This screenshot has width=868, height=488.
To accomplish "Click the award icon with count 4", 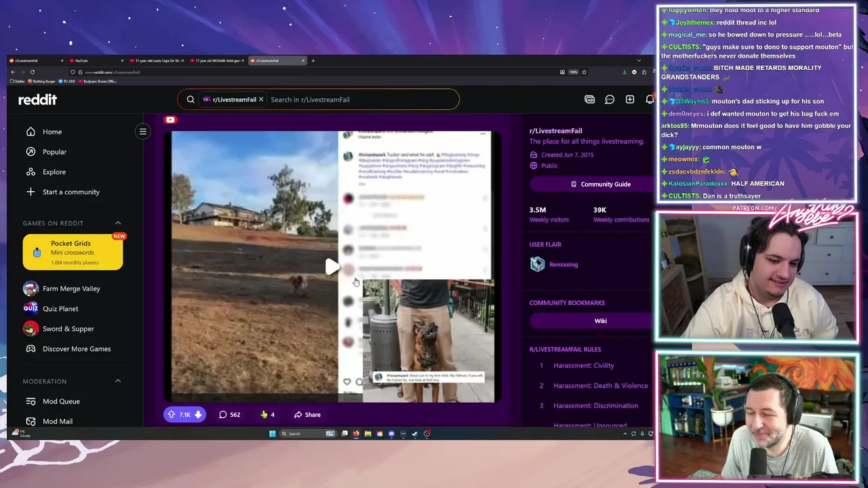I will click(x=268, y=415).
